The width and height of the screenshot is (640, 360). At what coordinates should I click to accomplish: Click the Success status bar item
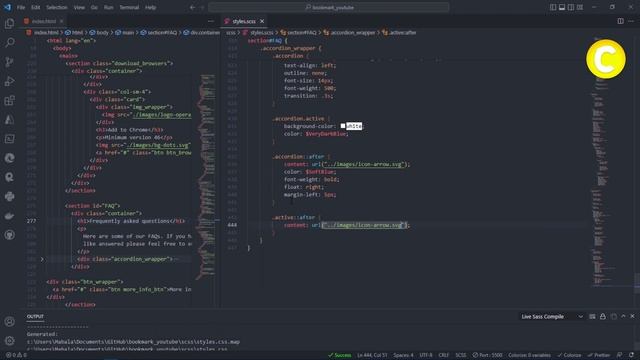click(x=339, y=355)
